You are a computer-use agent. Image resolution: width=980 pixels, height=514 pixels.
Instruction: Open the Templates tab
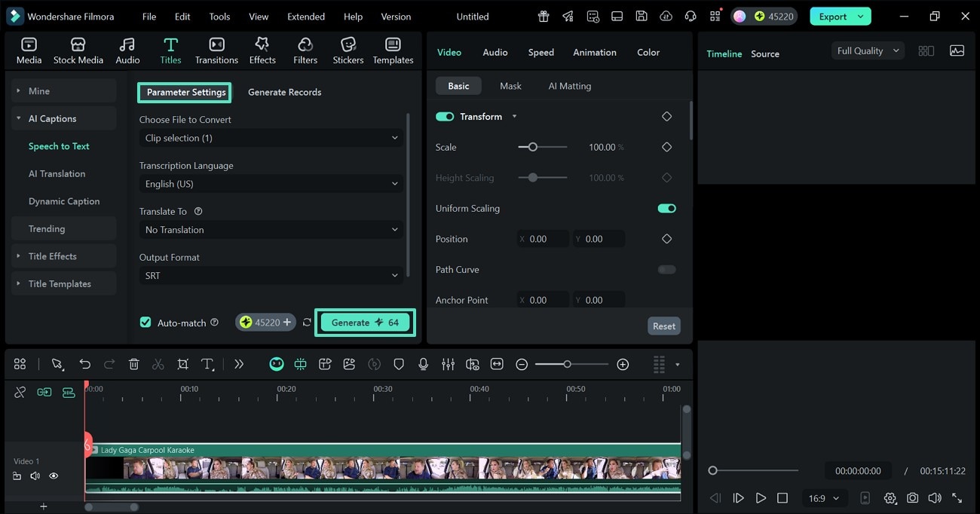click(x=393, y=51)
